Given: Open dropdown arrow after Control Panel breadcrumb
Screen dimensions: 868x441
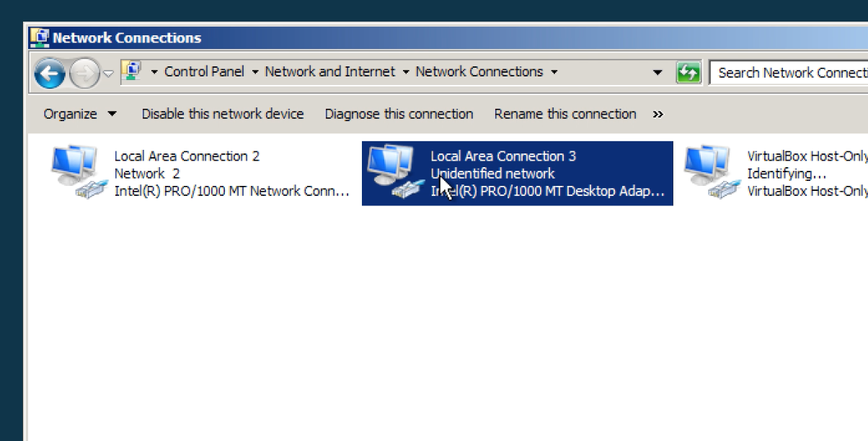Looking at the screenshot, I should (x=255, y=72).
